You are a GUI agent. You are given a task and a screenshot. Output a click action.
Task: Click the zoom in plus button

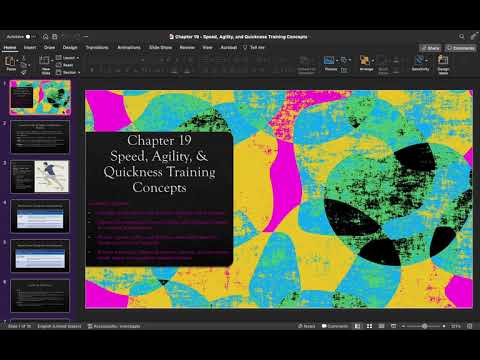[x=444, y=326]
